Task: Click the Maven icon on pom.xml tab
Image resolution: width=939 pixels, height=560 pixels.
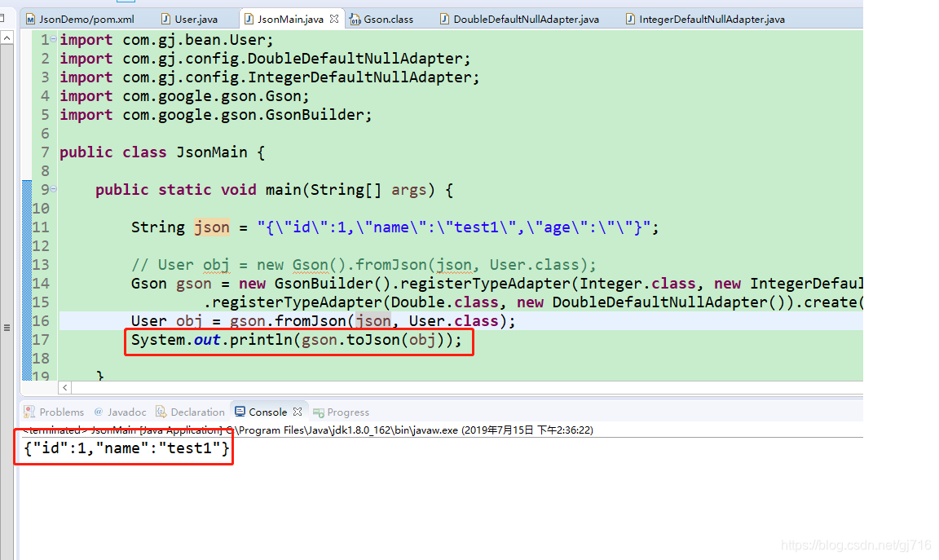Action: 30,20
